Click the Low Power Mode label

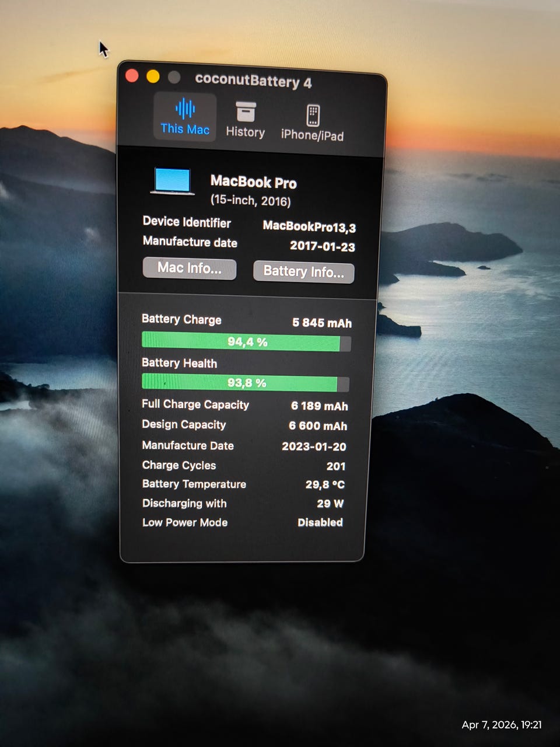click(185, 522)
